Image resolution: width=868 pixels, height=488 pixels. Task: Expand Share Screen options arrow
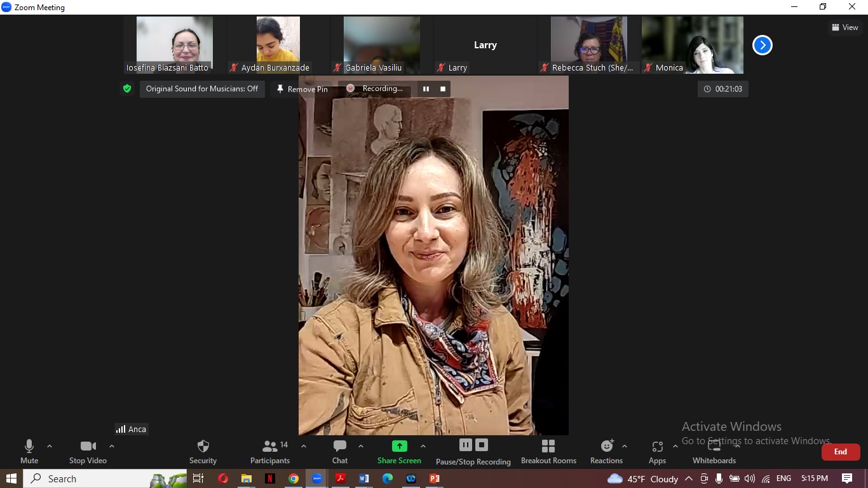tap(423, 446)
